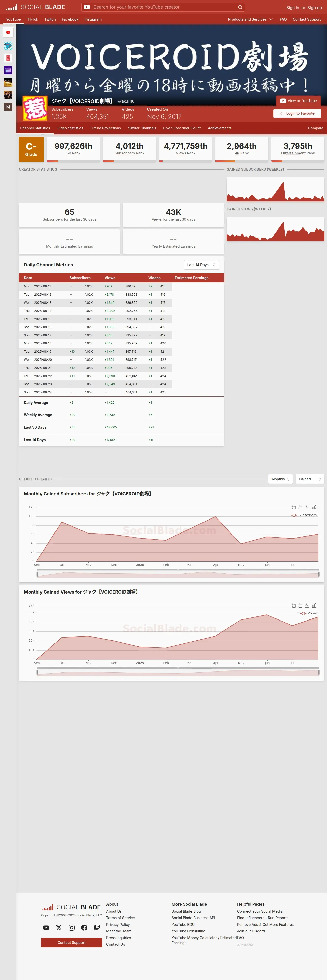
Task: Click left handle of Views chart range slider
Action: coord(37,672)
